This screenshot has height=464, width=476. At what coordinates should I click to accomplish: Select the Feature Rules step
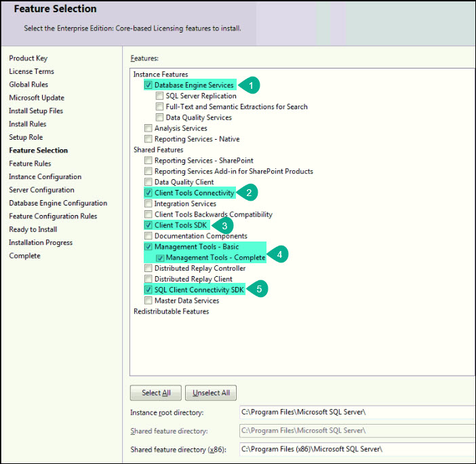(30, 163)
